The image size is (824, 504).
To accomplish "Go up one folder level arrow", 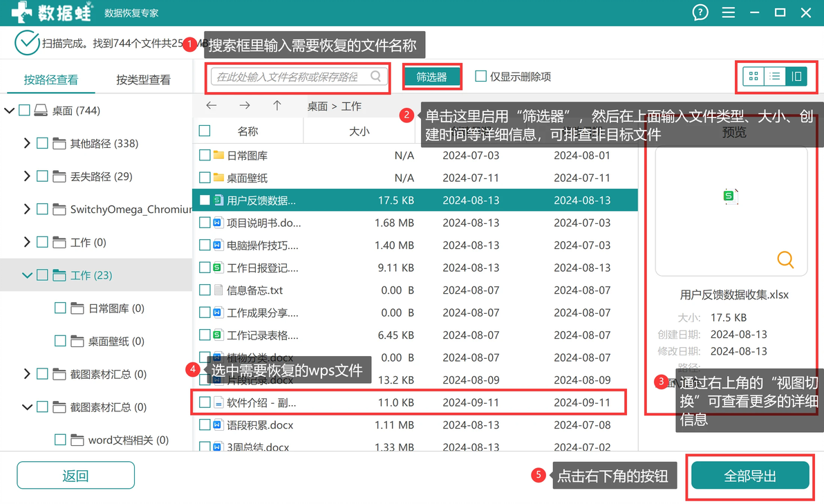I will point(277,106).
